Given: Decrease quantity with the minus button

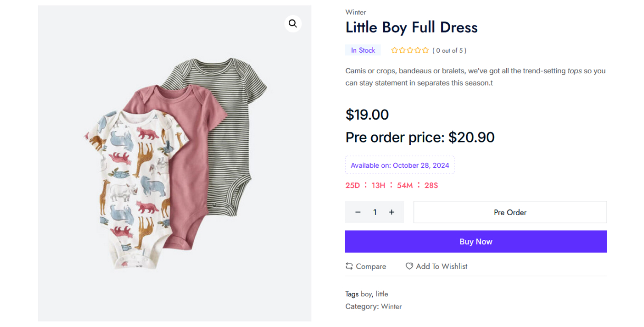Looking at the screenshot, I should point(358,212).
